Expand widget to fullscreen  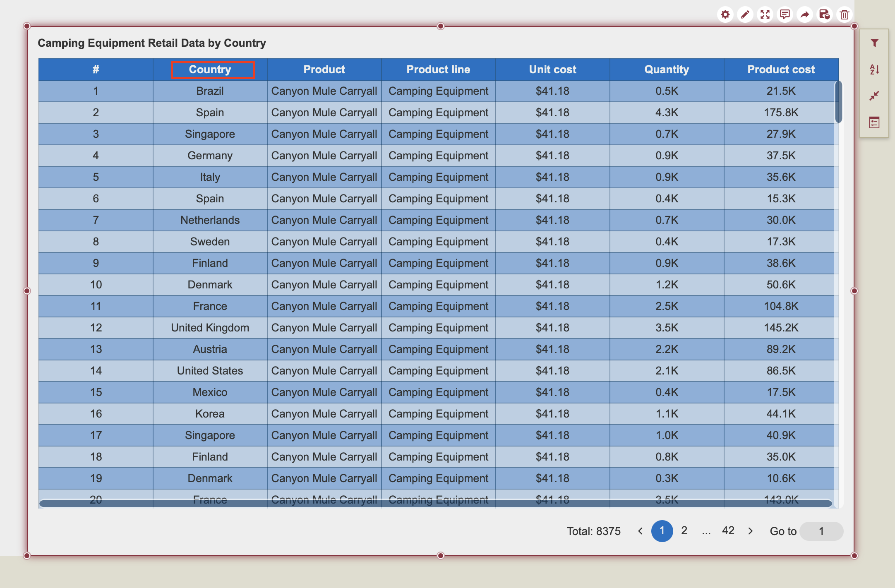tap(765, 15)
